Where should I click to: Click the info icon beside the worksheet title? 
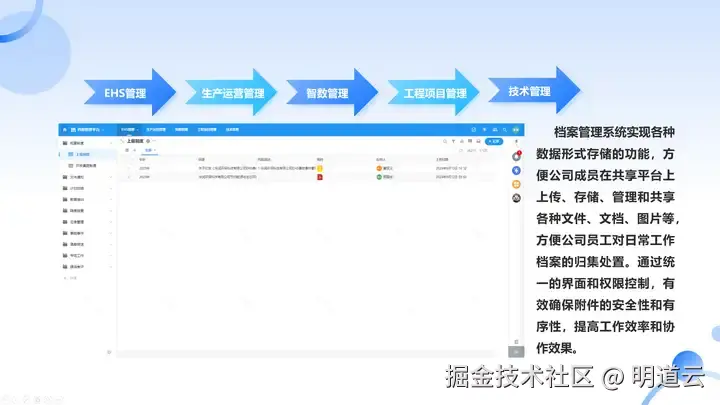pos(148,141)
